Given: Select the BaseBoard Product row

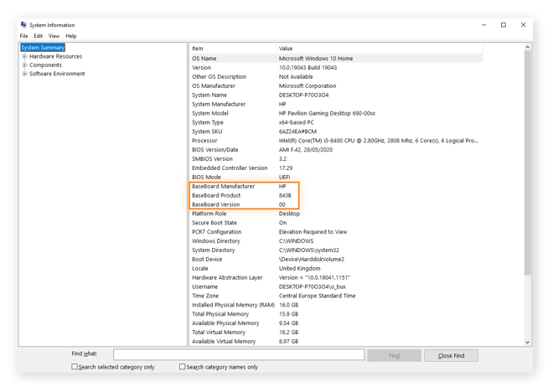Looking at the screenshot, I should 337,196.
